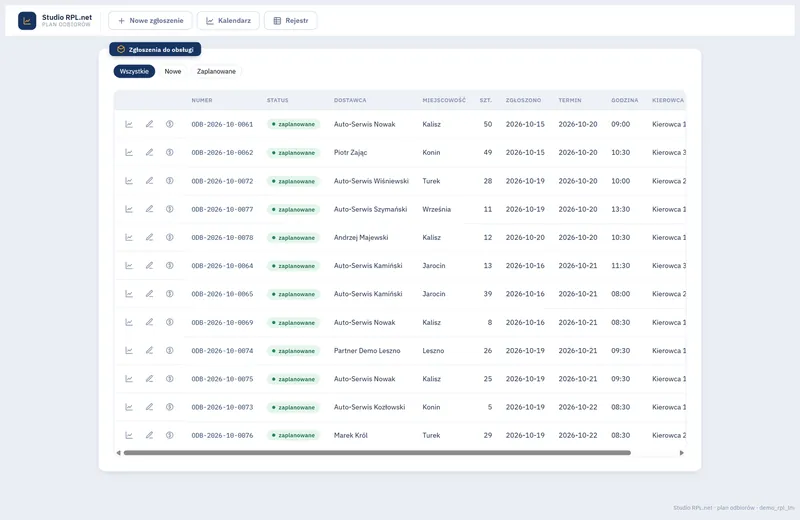
Task: Open chart icon for row ODB-2026-10-0062
Action: (x=129, y=152)
